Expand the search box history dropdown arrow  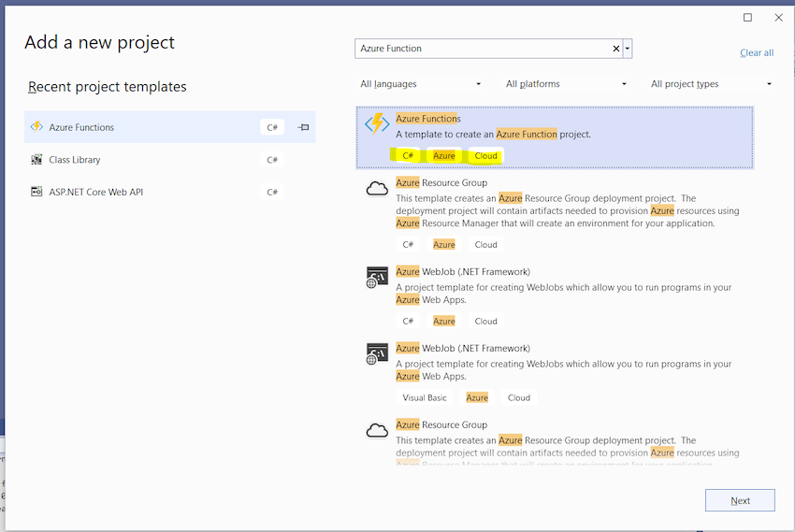(x=628, y=49)
